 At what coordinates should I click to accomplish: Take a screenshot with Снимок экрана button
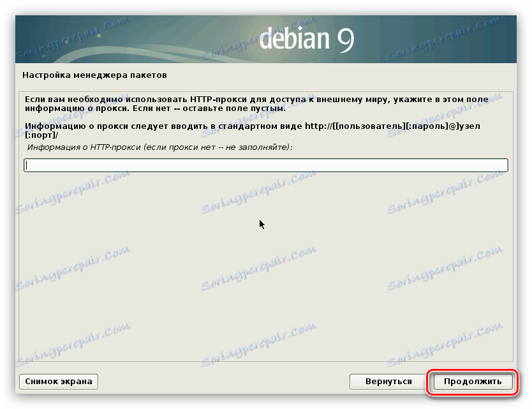(59, 382)
